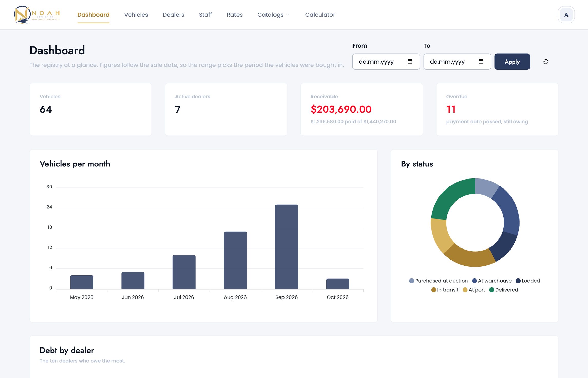The height and width of the screenshot is (378, 588).
Task: Click "$1,236,580.00 paid of $1,440,270.00" text
Action: (353, 122)
